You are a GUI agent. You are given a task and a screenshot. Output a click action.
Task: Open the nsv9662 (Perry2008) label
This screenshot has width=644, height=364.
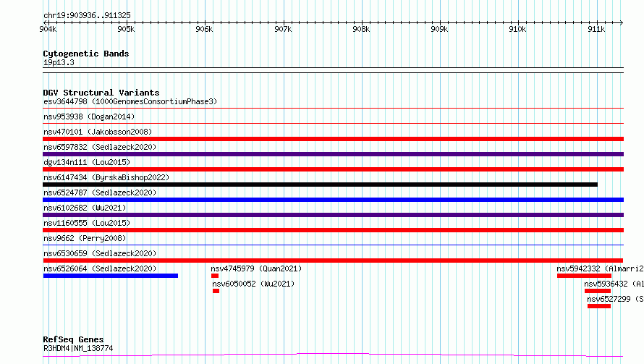[x=85, y=238]
